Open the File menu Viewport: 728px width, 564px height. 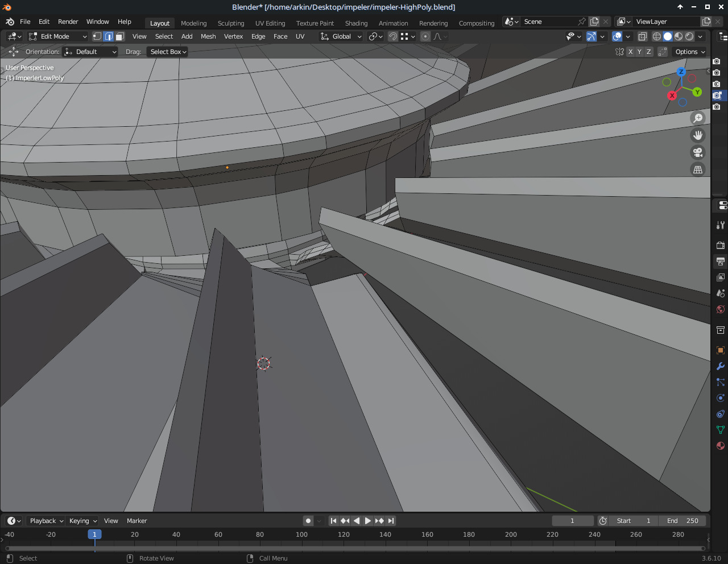25,22
